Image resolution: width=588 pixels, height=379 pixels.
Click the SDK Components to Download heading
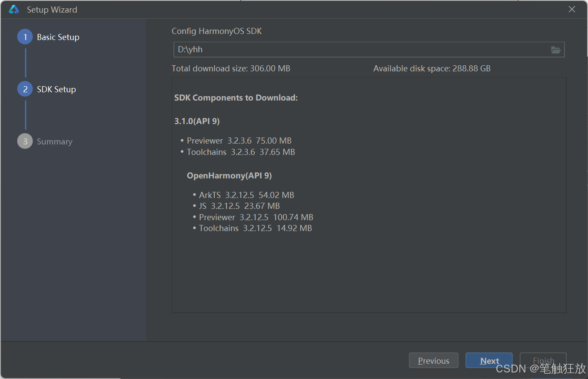coord(236,98)
